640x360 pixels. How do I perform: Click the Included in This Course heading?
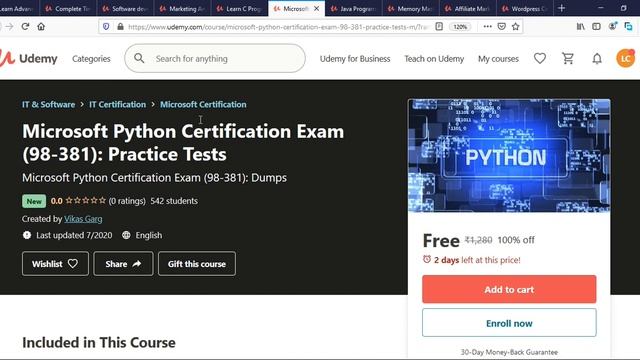coord(99,342)
